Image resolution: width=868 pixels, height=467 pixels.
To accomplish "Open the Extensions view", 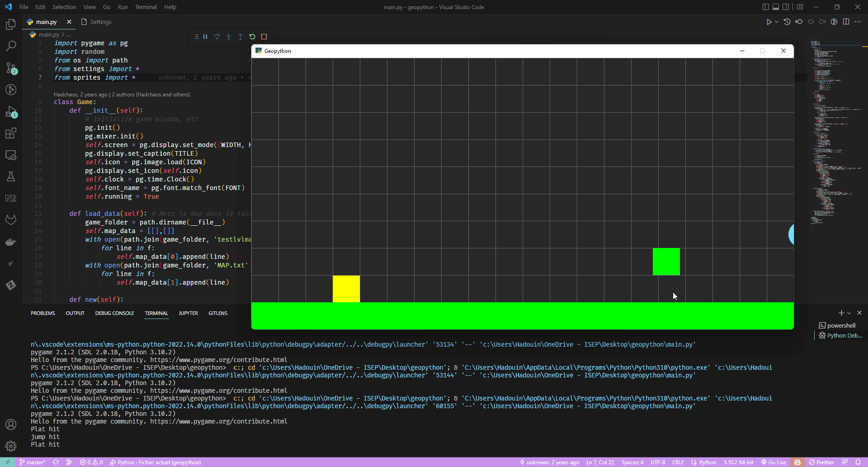I will pos(11,133).
